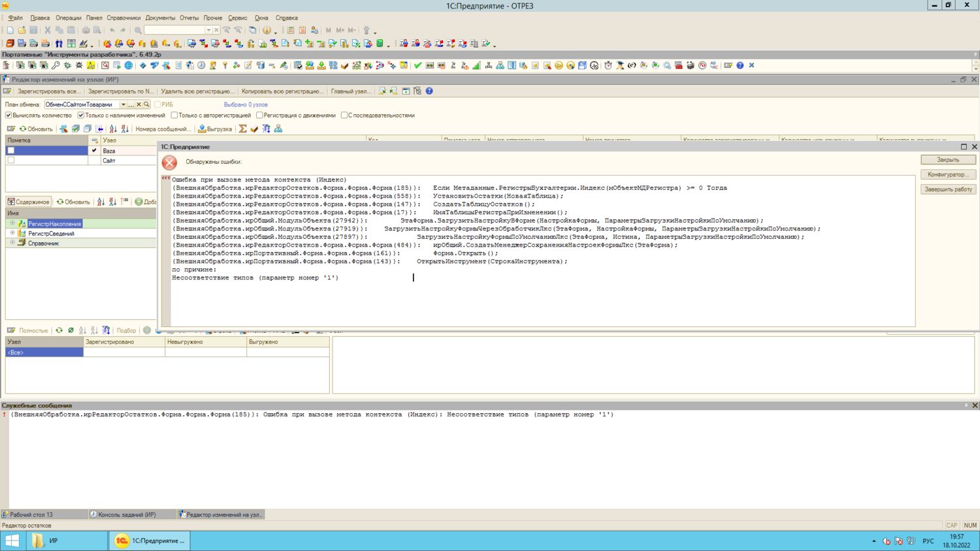Click the green checkmark icon in developer toolbar
The height and width of the screenshot is (551, 980).
pos(417,65)
